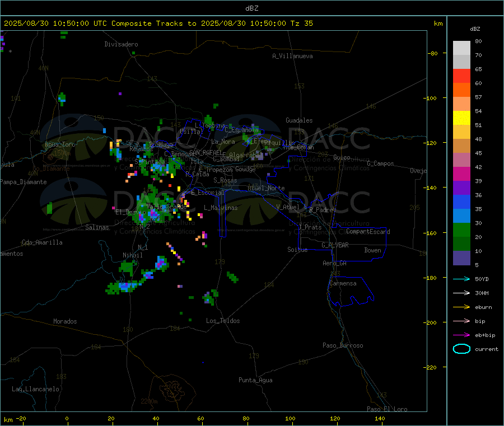Screen dimensions: 504x426
Task: Click the Pampa_Diamante map label
Action: pos(24,182)
